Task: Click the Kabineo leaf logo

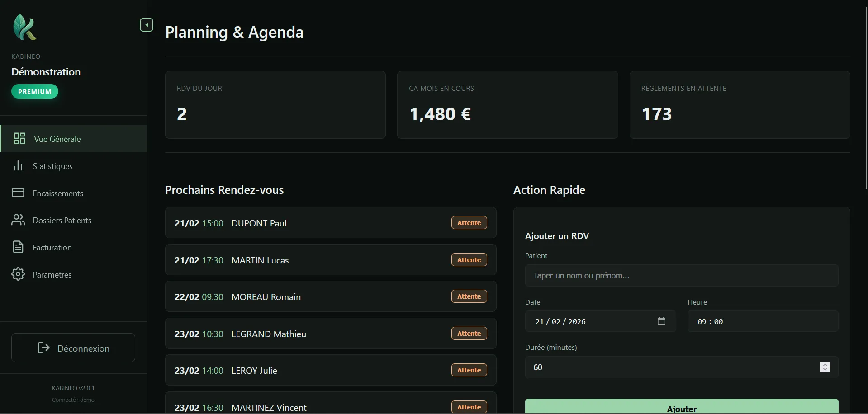Action: pos(25,27)
